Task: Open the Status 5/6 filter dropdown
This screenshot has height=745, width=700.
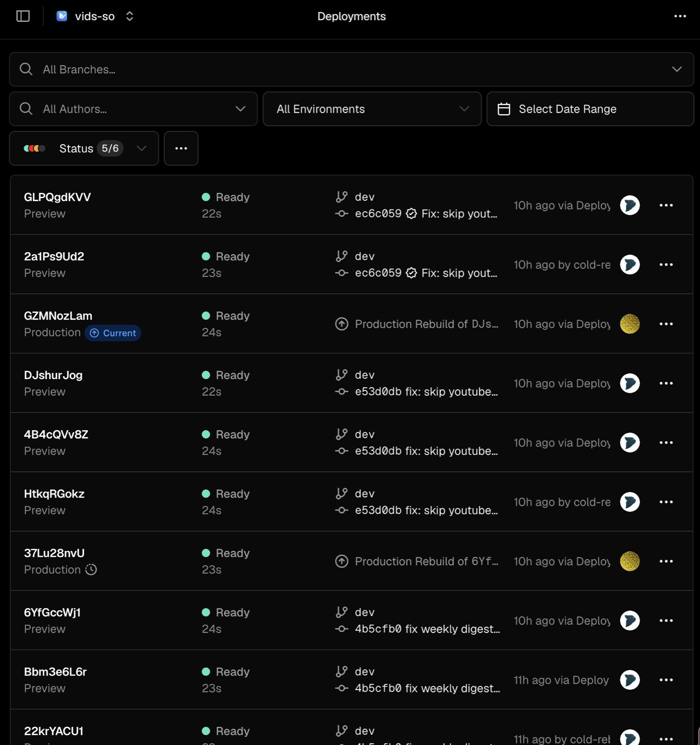Action: tap(84, 149)
